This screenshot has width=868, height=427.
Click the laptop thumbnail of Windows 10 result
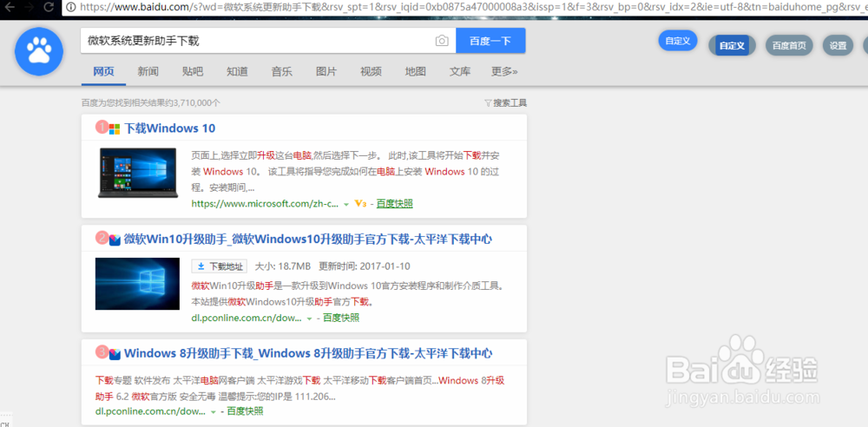tap(138, 173)
